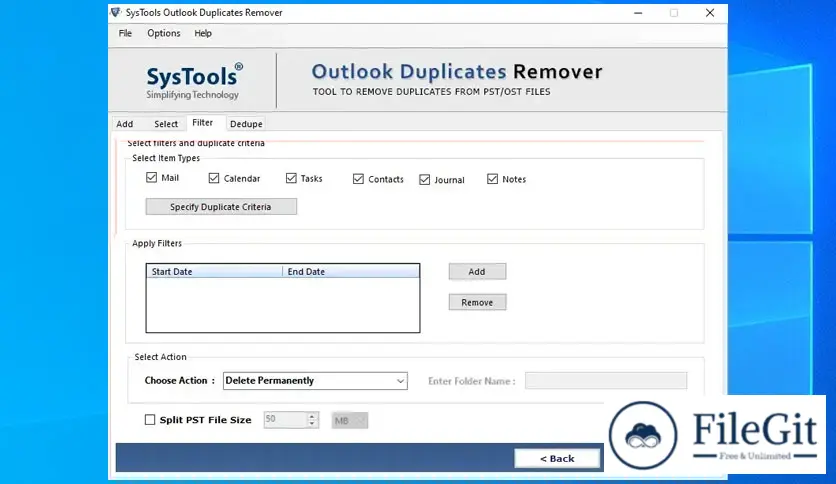836x484 pixels.
Task: Click the SysTools logo in header
Action: pyautogui.click(x=194, y=81)
